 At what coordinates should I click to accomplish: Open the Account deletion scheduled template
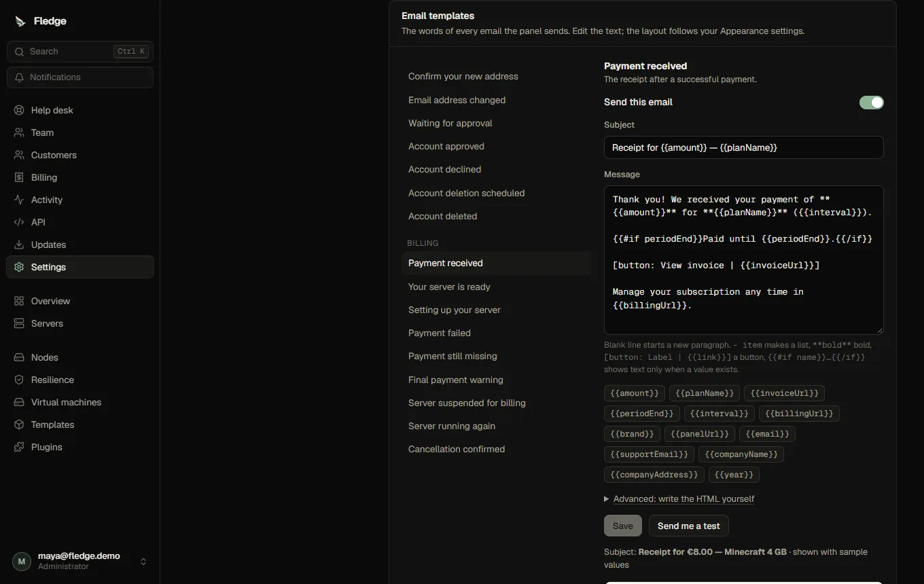point(496,193)
